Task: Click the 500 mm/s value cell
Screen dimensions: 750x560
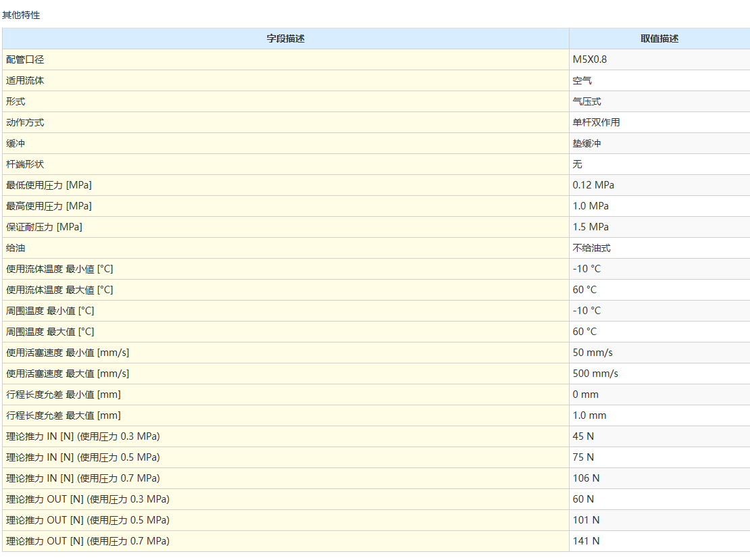Action: tap(595, 374)
